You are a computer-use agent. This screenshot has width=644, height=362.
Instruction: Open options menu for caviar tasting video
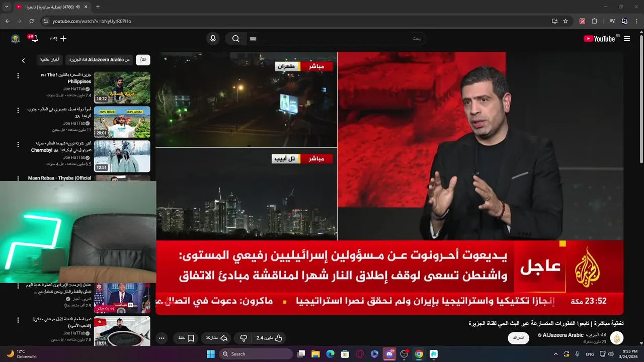coord(18,320)
